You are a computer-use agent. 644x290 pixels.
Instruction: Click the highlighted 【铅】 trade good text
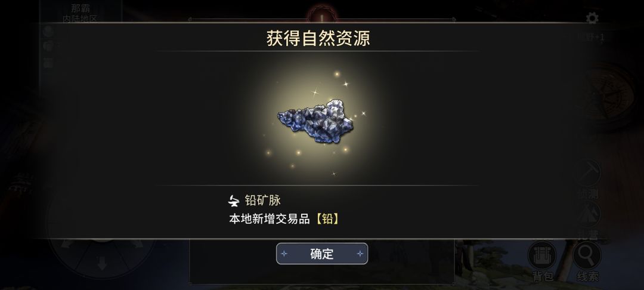[x=327, y=218]
